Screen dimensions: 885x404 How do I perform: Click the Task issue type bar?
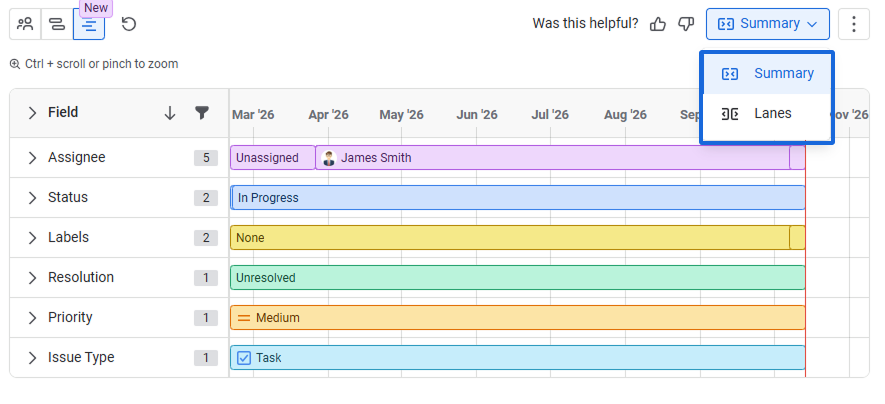518,358
